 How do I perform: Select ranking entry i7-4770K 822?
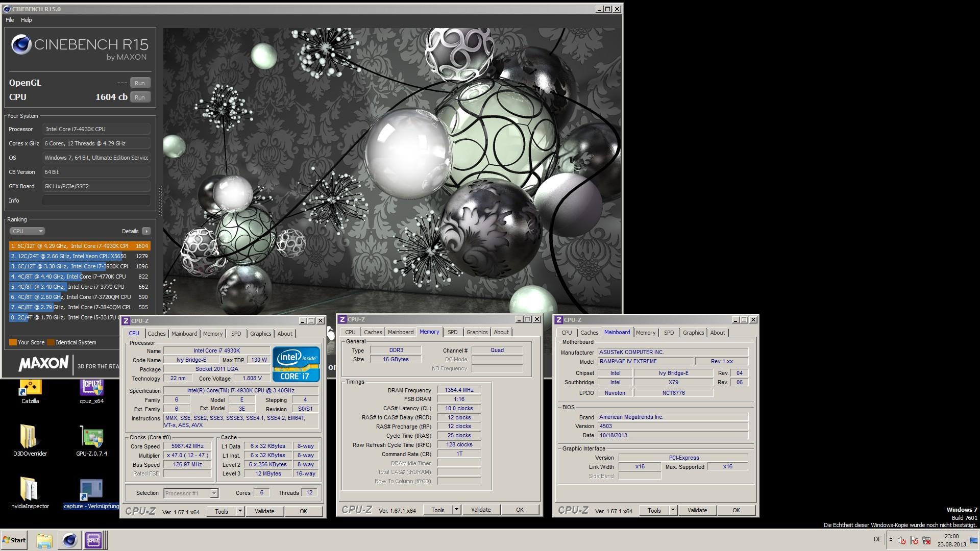tap(80, 277)
